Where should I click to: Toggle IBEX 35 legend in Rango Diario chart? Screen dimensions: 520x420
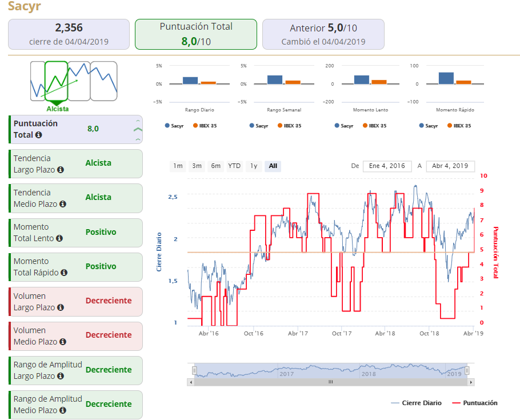pos(205,126)
